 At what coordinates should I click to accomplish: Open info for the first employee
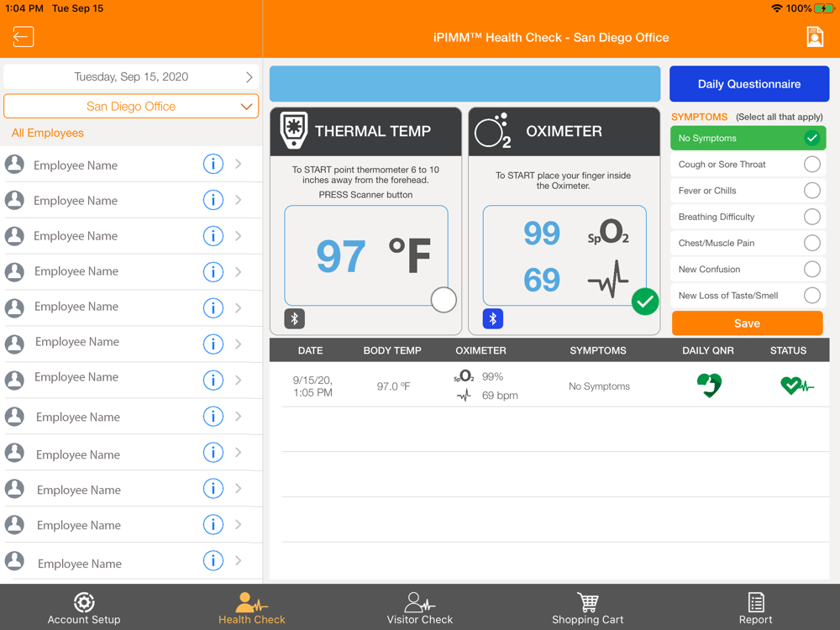click(x=213, y=164)
